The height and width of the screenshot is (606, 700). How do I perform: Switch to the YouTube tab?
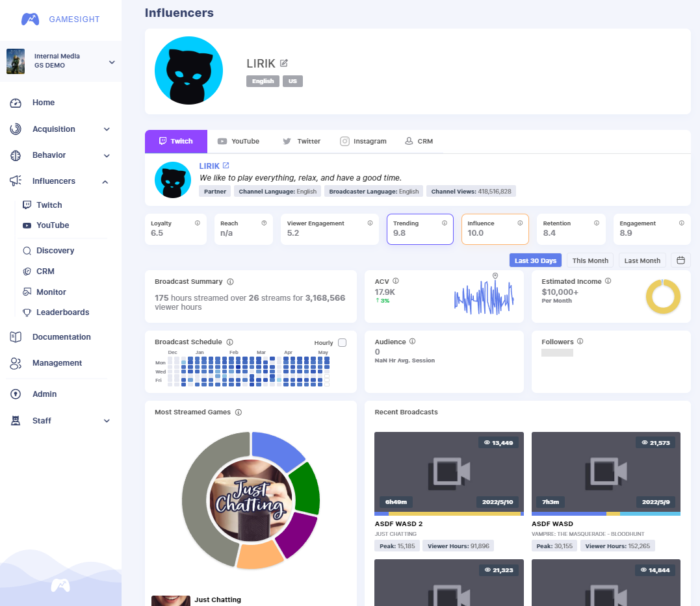point(239,141)
